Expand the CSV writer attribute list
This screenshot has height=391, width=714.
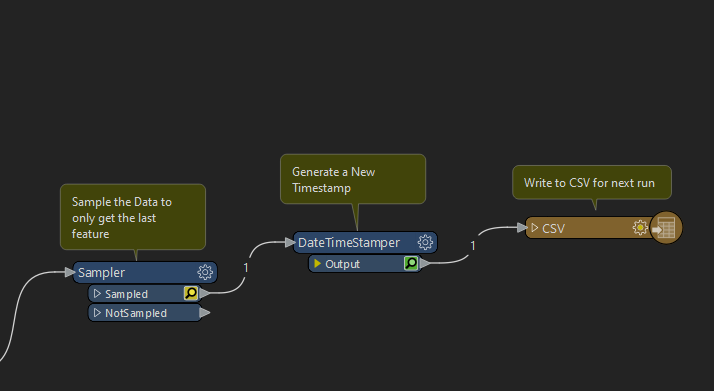click(535, 227)
